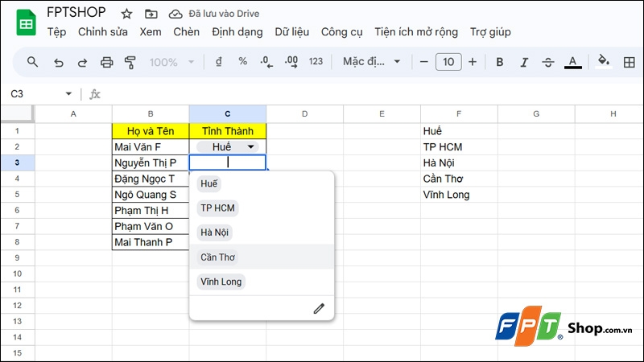
Task: Format as percent
Action: [243, 62]
